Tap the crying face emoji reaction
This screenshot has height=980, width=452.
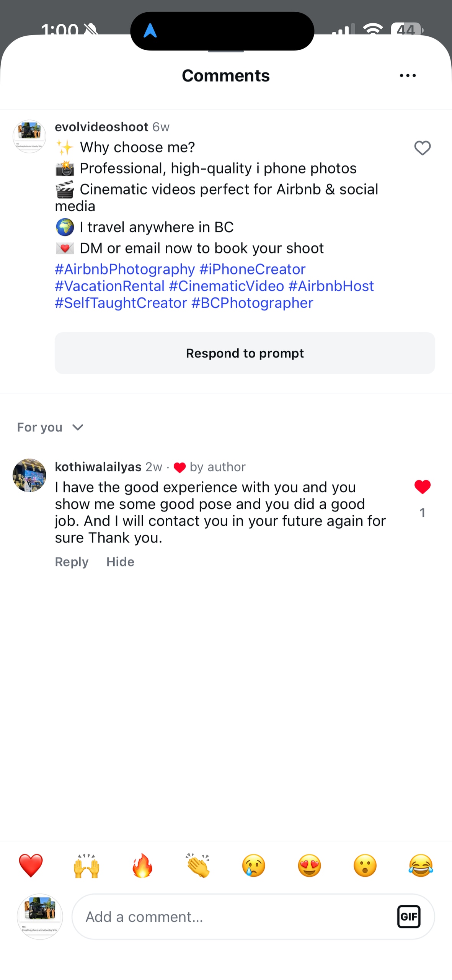pyautogui.click(x=254, y=866)
